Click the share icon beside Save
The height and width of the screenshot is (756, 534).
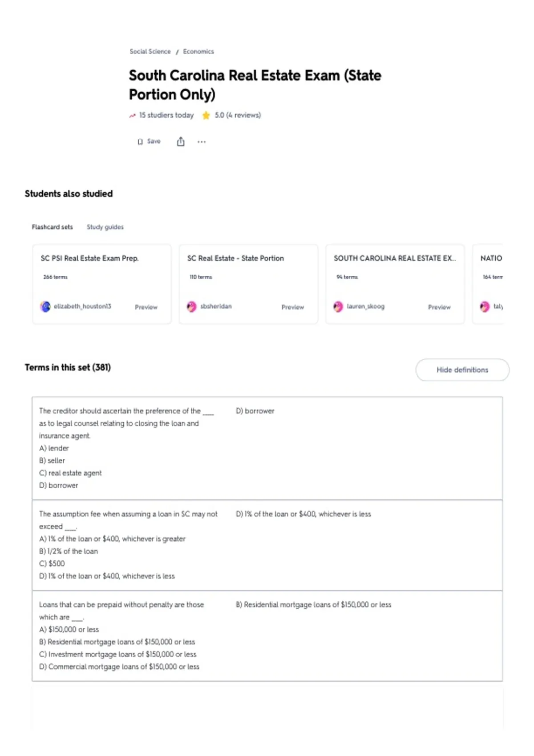180,141
